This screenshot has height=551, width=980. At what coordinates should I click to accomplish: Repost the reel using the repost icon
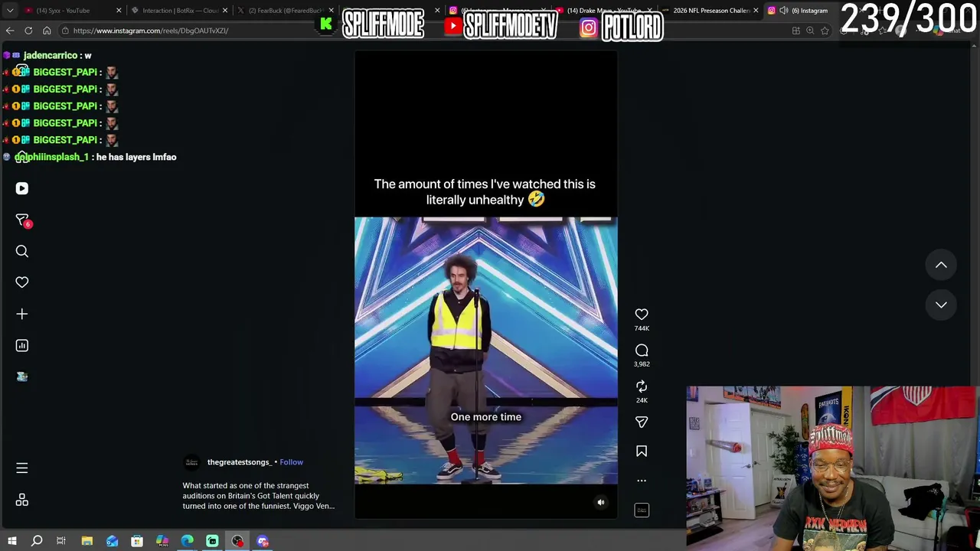pos(642,386)
